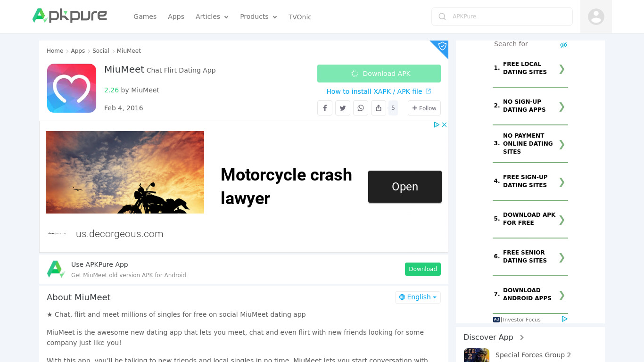
Task: Click the APKPure logo
Action: [70, 16]
